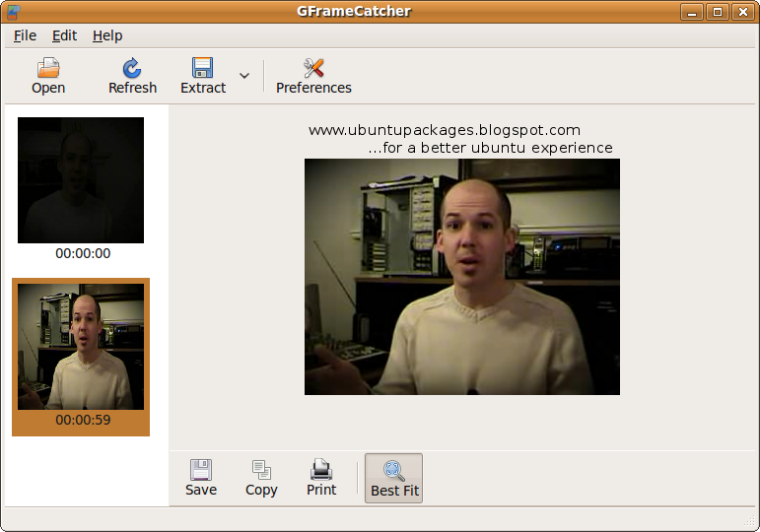Click the 00:00:59 timestamp label
Screen dimensions: 760x532
tap(83, 420)
